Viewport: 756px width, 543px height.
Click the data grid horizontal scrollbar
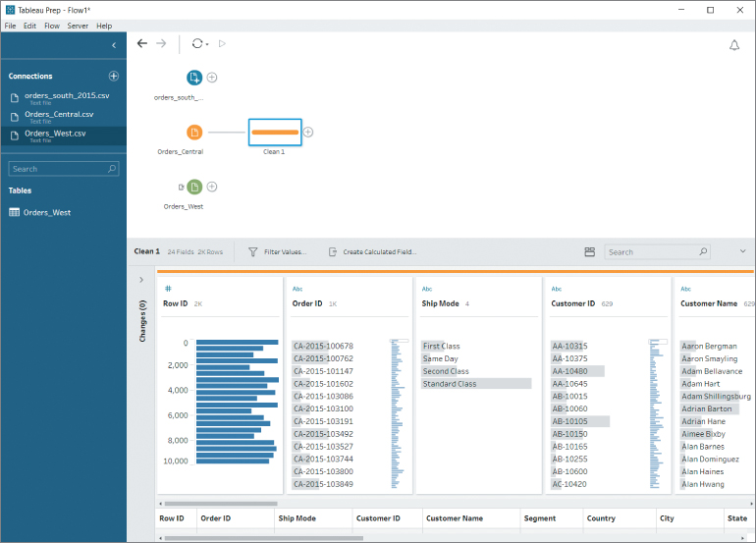click(x=264, y=538)
